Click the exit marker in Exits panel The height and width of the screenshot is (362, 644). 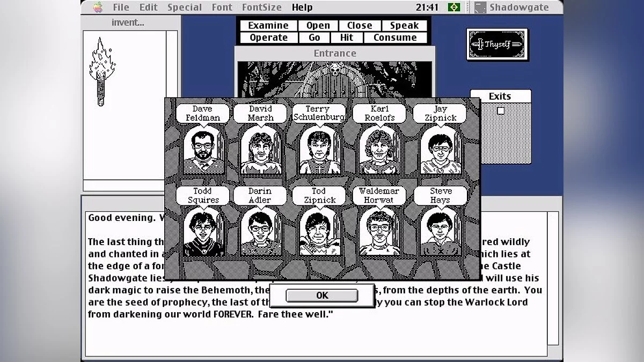pyautogui.click(x=501, y=110)
